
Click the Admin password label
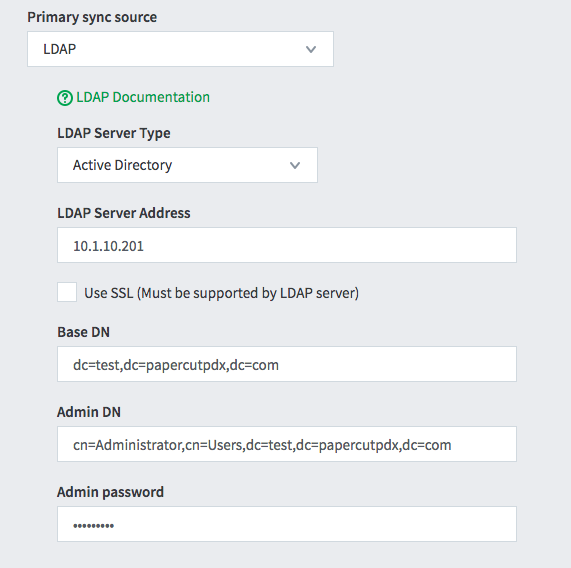[110, 492]
